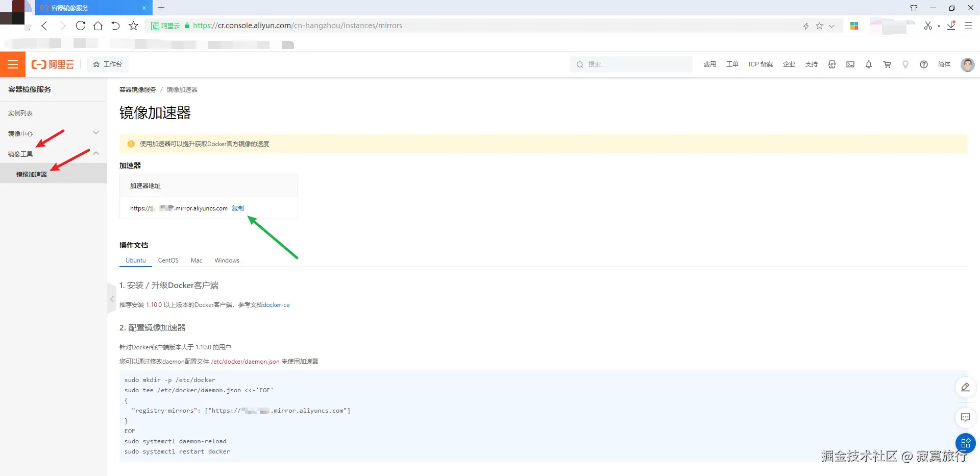Viewport: 980px width, 476px height.
Task: Click the Aliyun logo
Action: (53, 64)
